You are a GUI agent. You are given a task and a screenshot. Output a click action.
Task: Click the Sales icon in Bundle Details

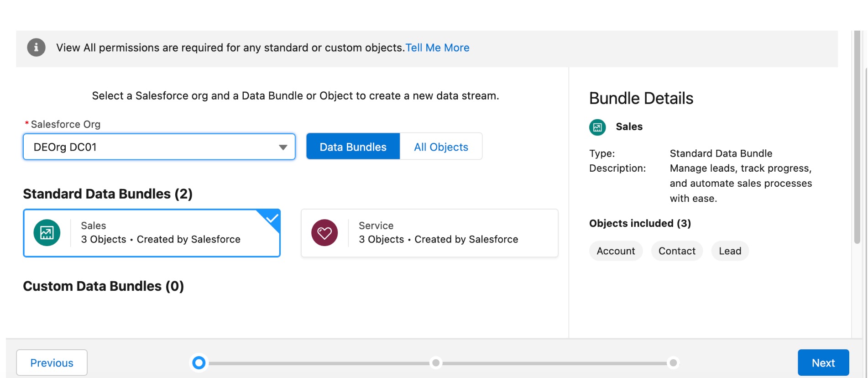tap(597, 127)
